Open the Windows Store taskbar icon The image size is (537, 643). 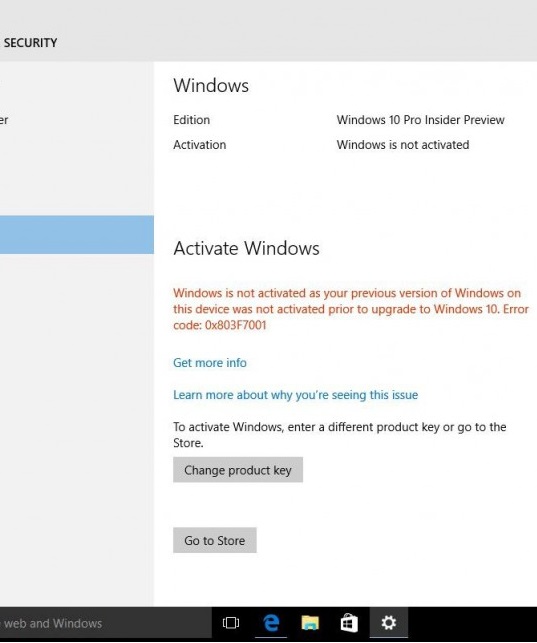[x=349, y=623]
